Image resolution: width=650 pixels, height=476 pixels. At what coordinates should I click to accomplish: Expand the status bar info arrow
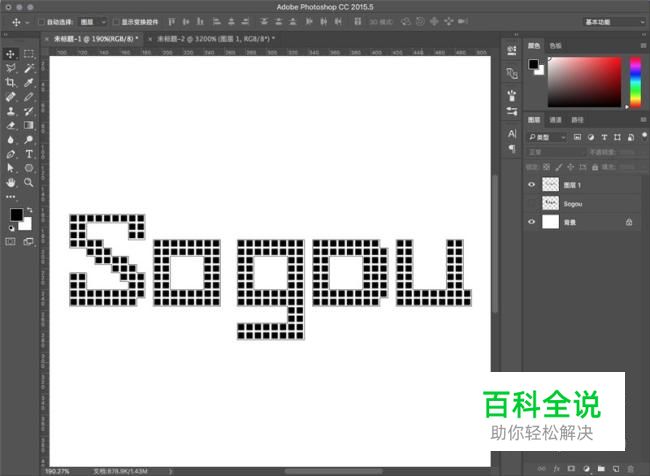pyautogui.click(x=170, y=471)
